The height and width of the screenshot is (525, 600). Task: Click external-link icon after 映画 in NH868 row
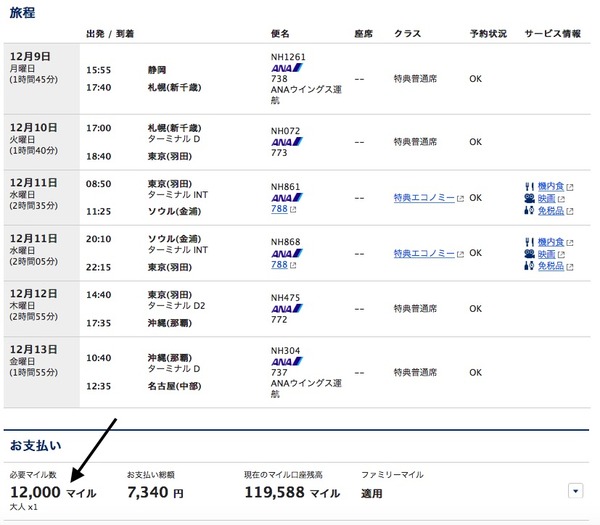pyautogui.click(x=561, y=255)
